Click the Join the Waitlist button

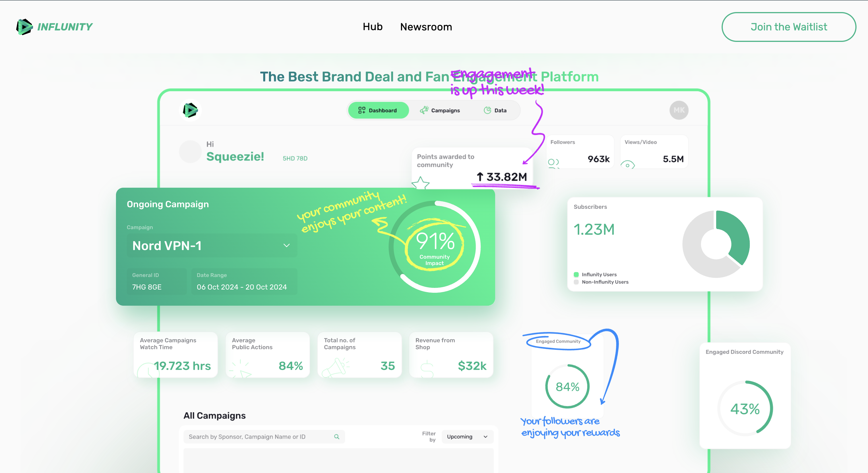click(x=788, y=27)
